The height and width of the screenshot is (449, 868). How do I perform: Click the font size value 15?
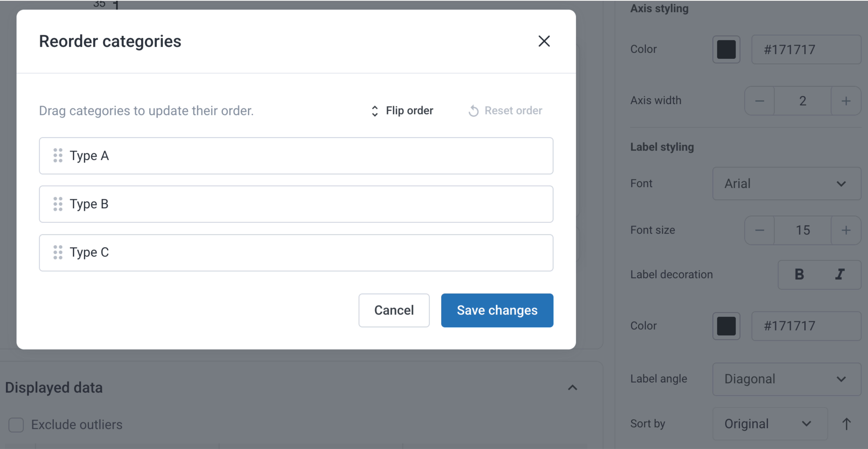803,230
